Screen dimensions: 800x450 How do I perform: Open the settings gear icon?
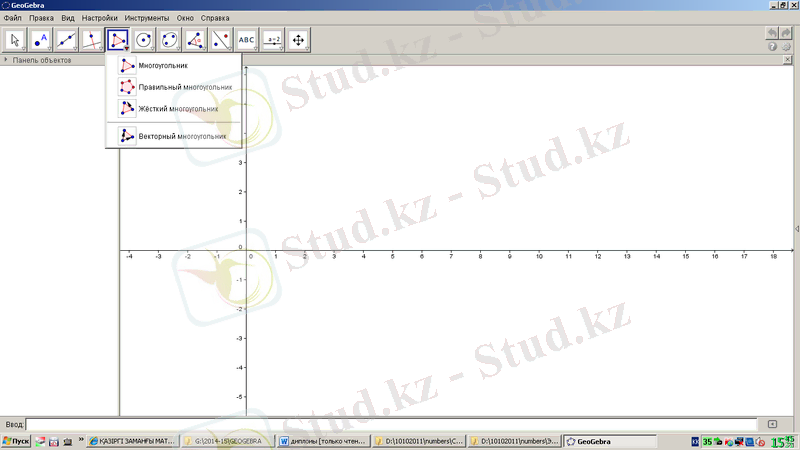786,46
